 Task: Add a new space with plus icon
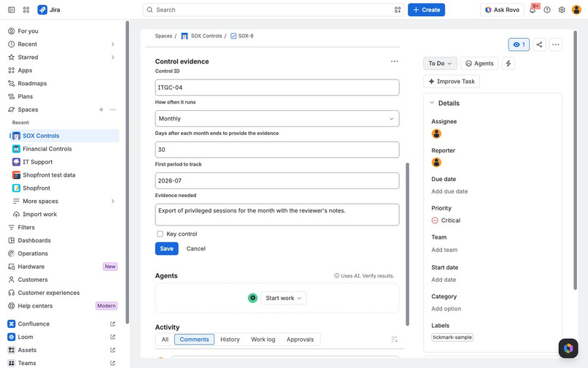click(x=101, y=110)
